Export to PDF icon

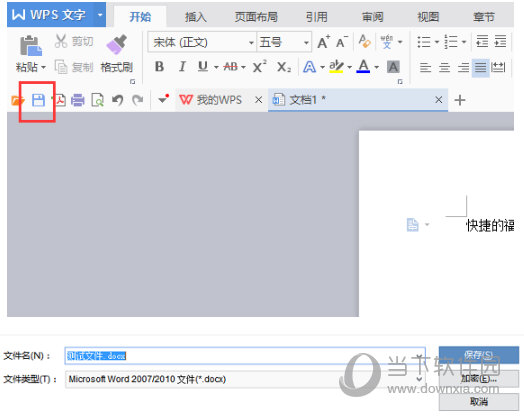(x=59, y=100)
